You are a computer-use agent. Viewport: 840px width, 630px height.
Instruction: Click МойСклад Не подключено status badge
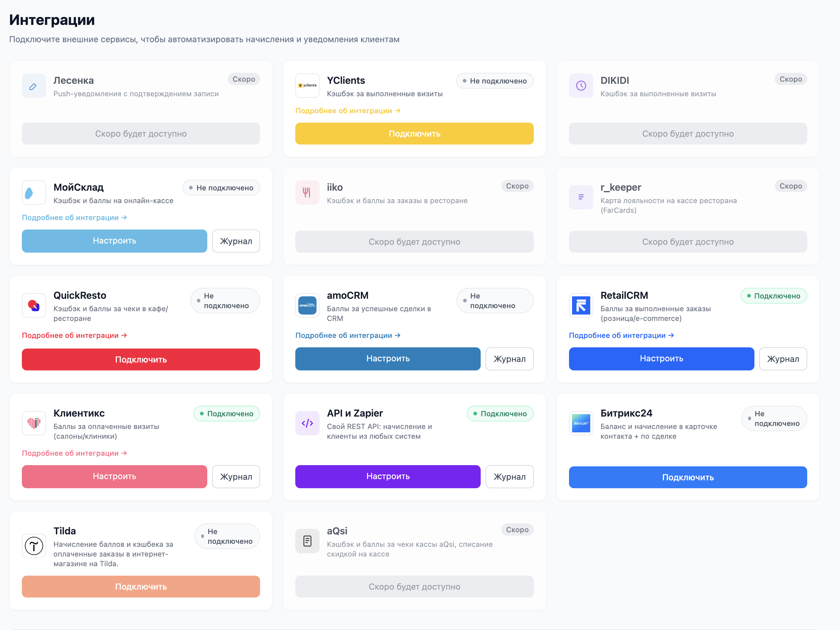221,188
